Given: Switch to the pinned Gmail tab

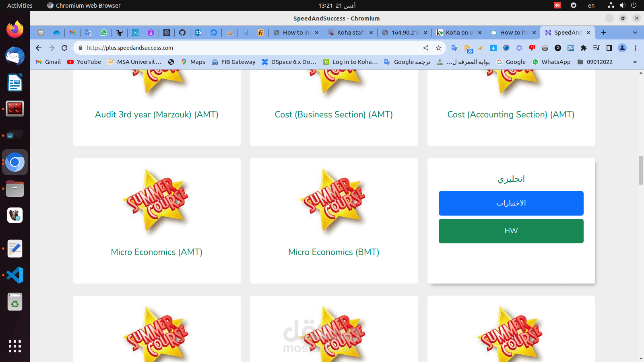Looking at the screenshot, I should (72, 33).
